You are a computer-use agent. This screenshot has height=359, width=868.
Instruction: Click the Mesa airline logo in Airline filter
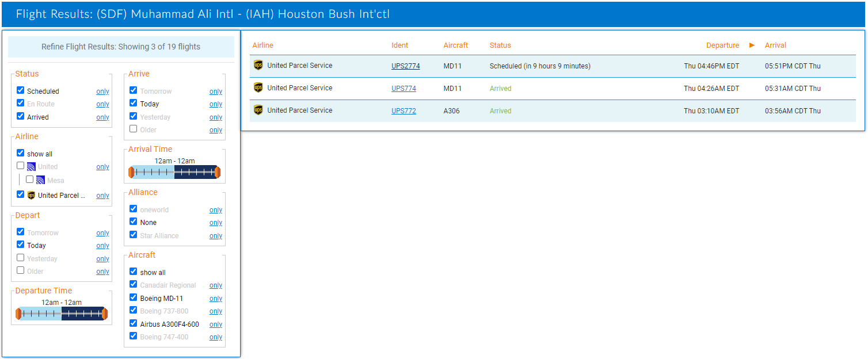(x=40, y=180)
